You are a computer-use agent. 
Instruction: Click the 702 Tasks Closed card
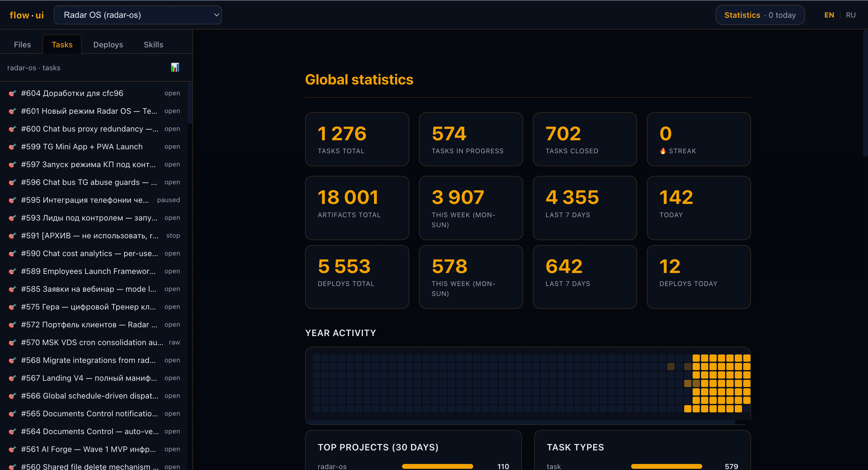click(585, 139)
